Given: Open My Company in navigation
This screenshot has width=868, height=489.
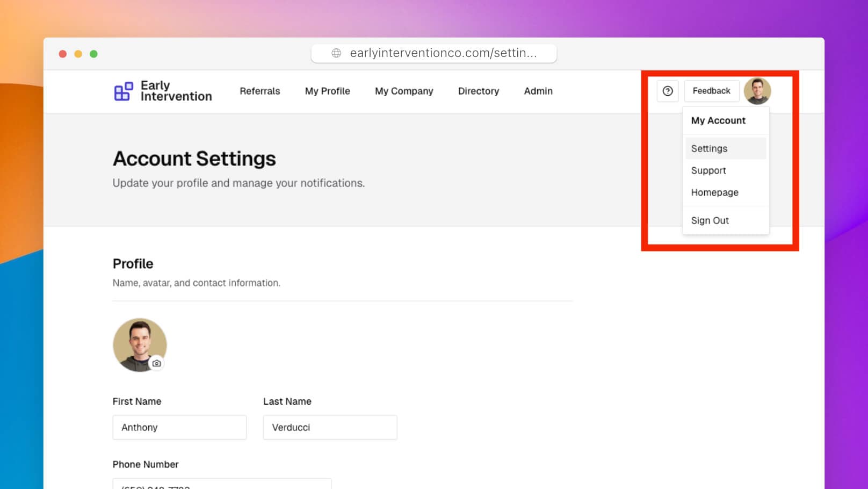Looking at the screenshot, I should click(404, 91).
